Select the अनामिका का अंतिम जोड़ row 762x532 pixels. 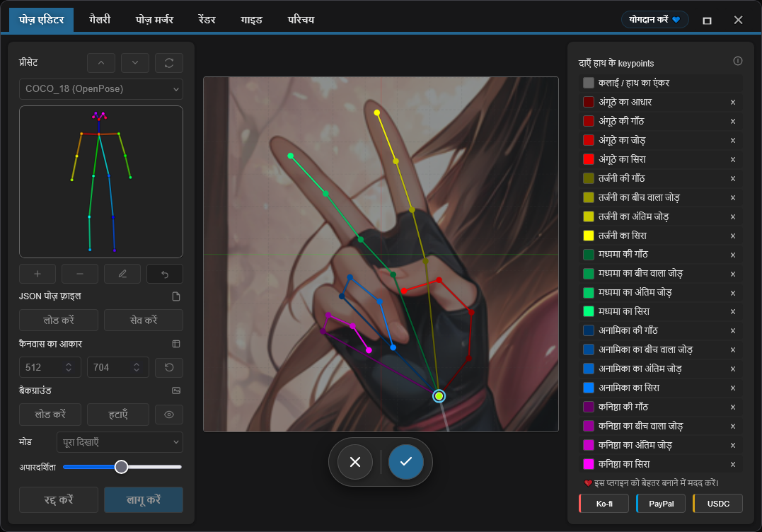click(661, 369)
